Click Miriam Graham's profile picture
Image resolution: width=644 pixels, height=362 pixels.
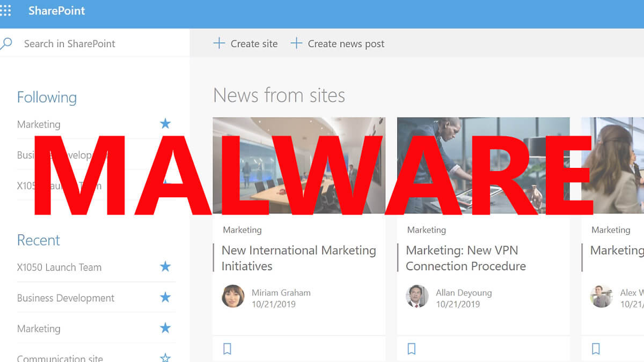(233, 296)
